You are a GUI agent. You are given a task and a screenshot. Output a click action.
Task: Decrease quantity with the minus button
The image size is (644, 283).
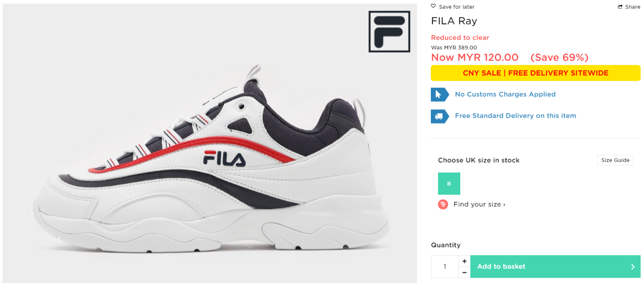[464, 273]
